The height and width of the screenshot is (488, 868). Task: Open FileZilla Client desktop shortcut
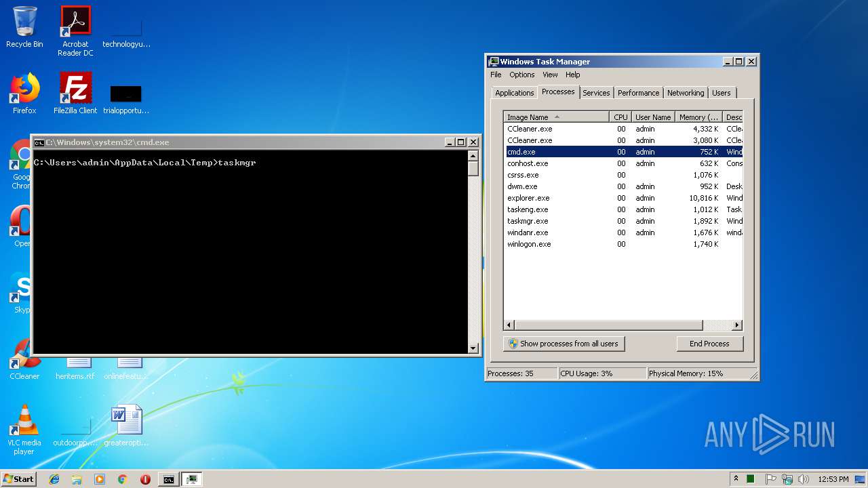point(75,94)
